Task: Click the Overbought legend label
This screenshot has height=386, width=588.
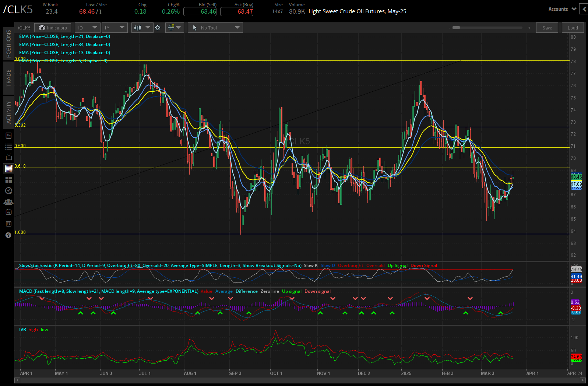Action: pos(351,266)
